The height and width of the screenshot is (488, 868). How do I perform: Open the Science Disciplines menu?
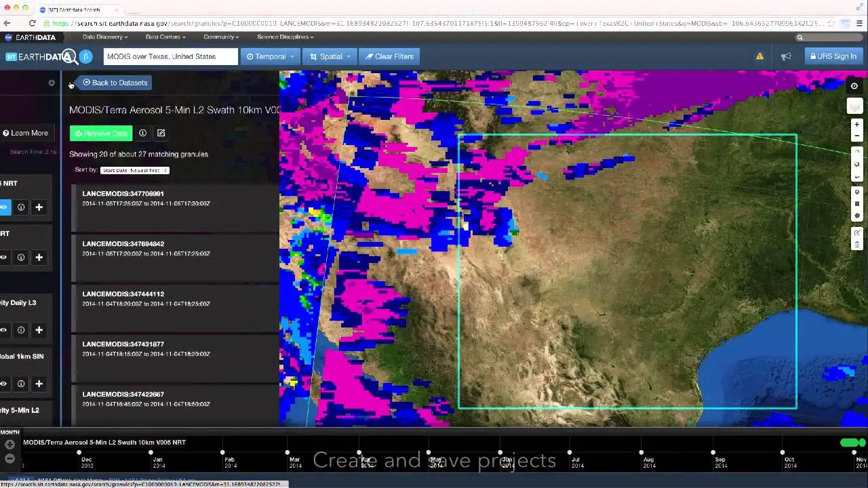285,37
